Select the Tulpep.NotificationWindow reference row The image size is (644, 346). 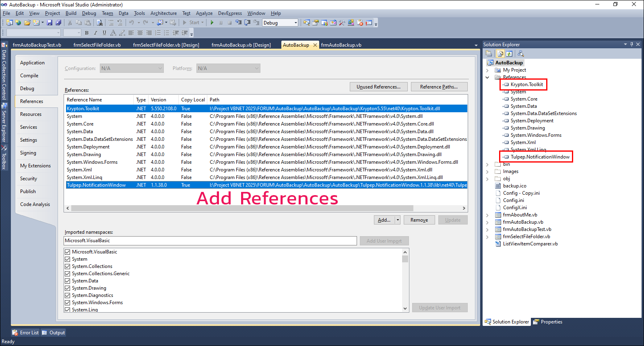coord(96,185)
